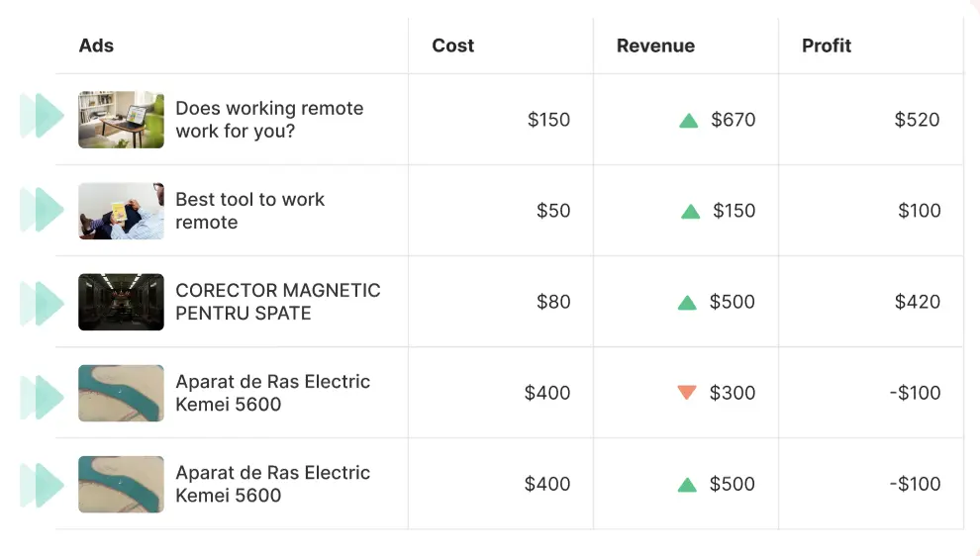Click the 'Cost' column header
Screen dimensions: 980x556
click(x=453, y=46)
